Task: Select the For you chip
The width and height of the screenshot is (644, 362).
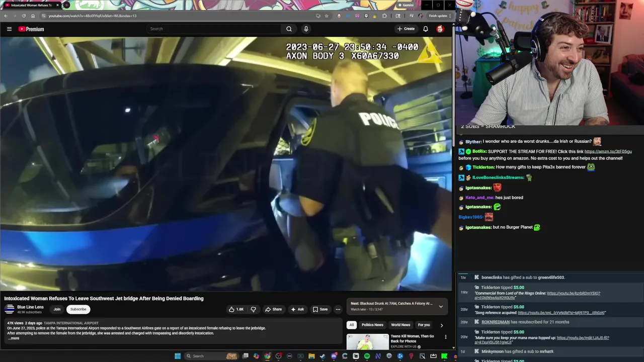Action: pyautogui.click(x=424, y=325)
